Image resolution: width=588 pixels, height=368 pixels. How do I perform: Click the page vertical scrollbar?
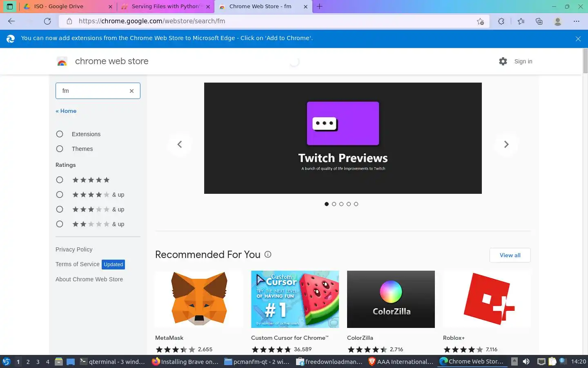[x=585, y=61]
